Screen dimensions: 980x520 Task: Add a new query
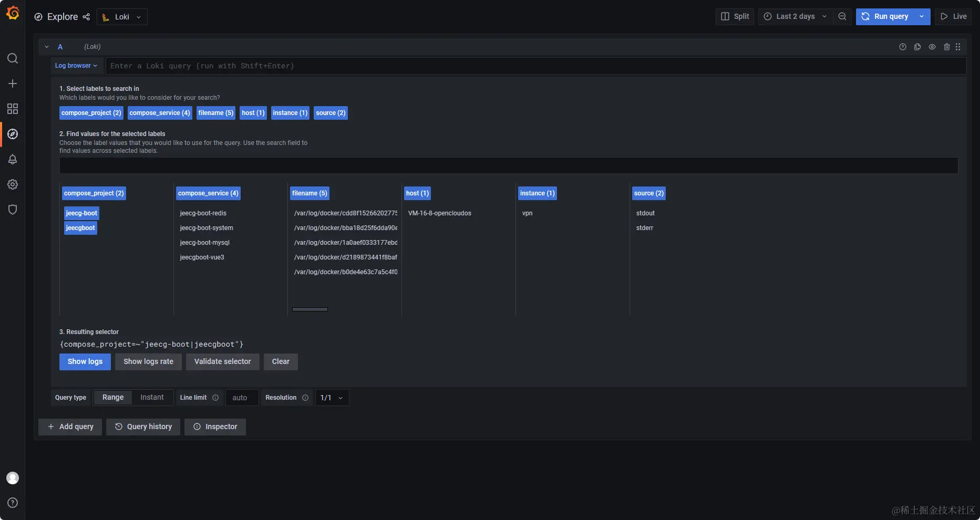click(x=70, y=427)
